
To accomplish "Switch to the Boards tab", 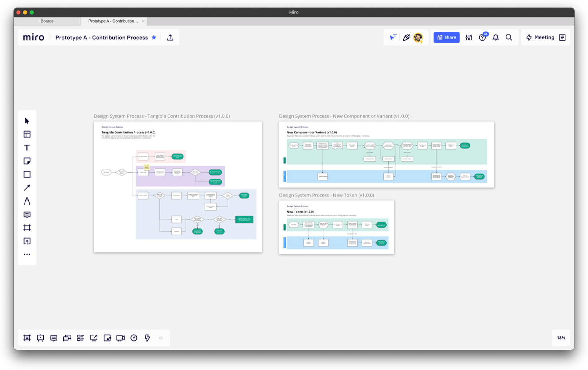I will pos(47,21).
